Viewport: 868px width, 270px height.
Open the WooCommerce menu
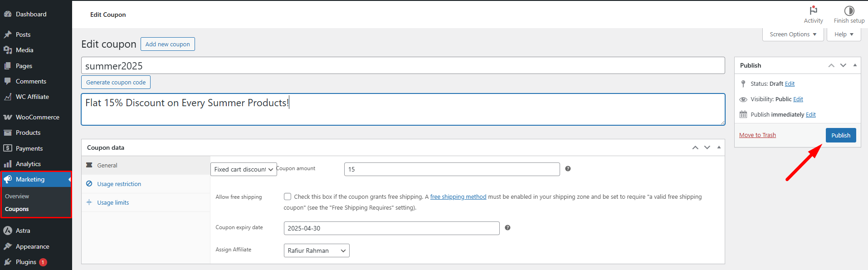pyautogui.click(x=36, y=117)
